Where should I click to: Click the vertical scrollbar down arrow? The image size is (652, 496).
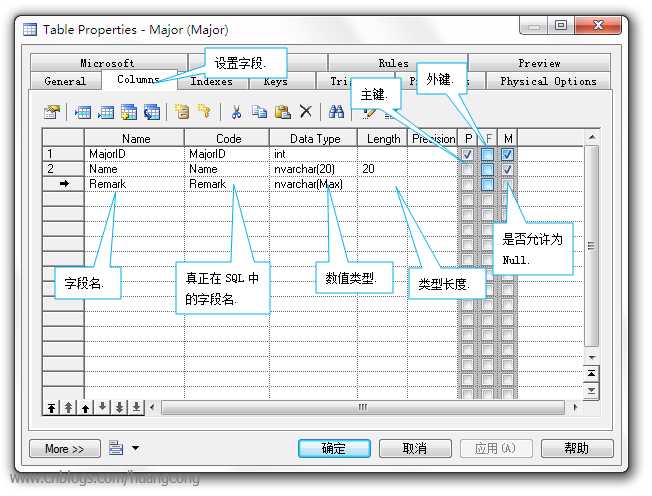(592, 357)
